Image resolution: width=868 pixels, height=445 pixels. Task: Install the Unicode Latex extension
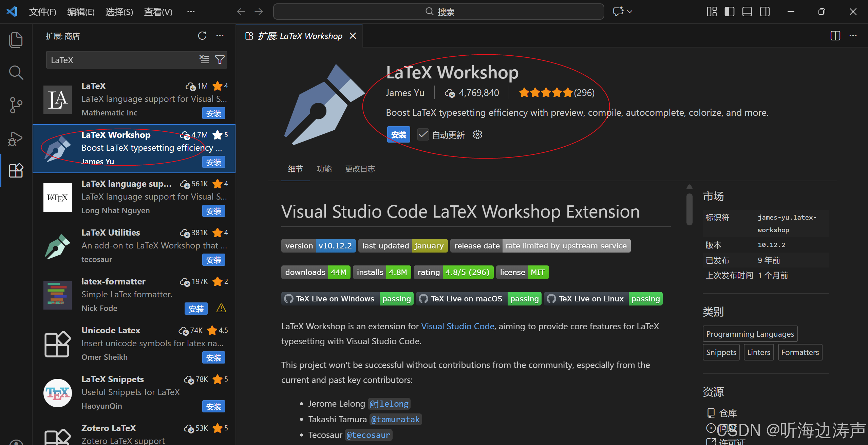pos(214,357)
